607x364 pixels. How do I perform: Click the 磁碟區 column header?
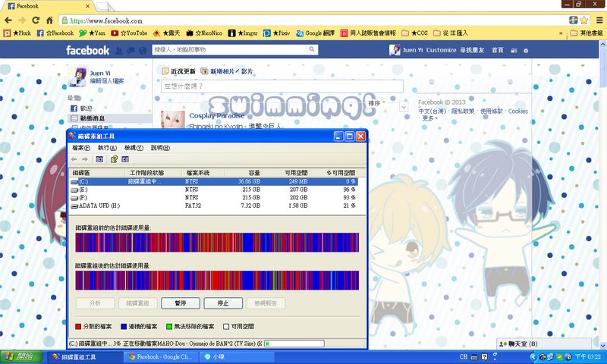click(97, 173)
